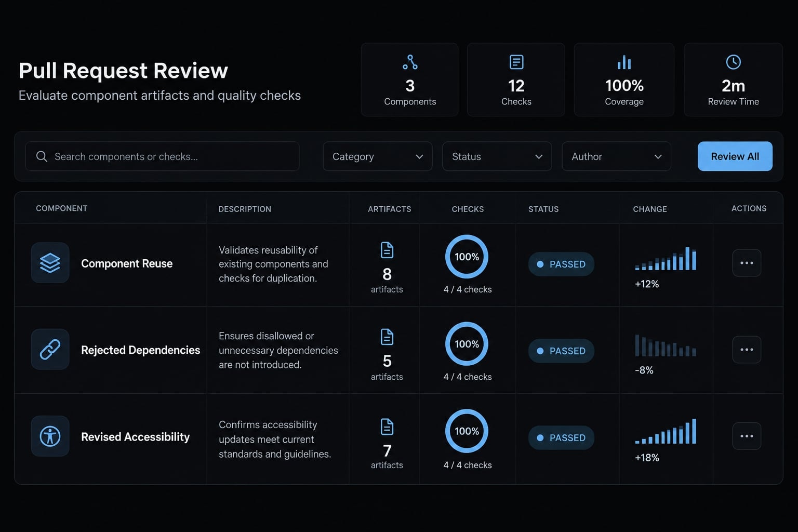Click the -8% change bar chart

point(666,345)
